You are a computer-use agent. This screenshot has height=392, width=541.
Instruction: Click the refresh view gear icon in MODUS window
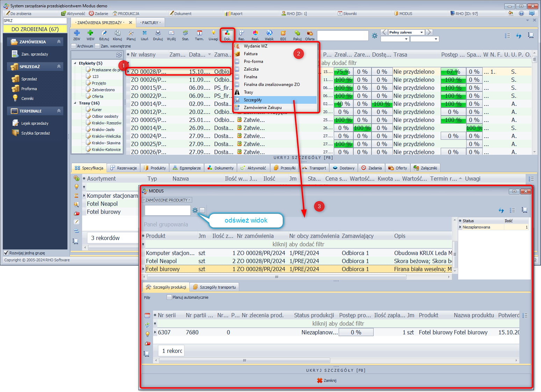point(195,210)
